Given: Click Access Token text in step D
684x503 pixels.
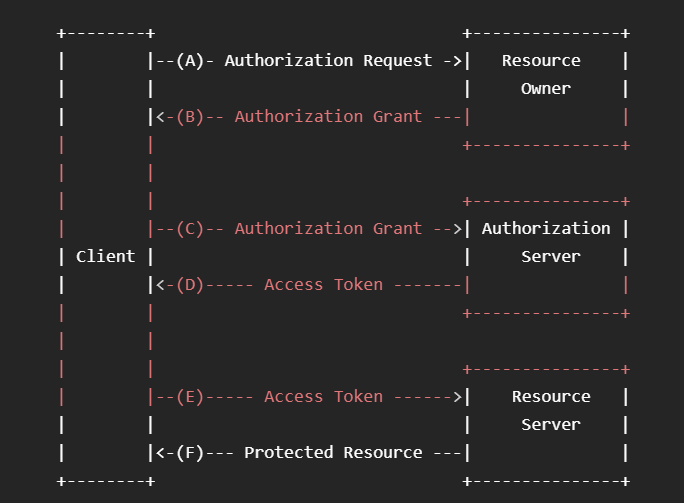Looking at the screenshot, I should tap(323, 285).
